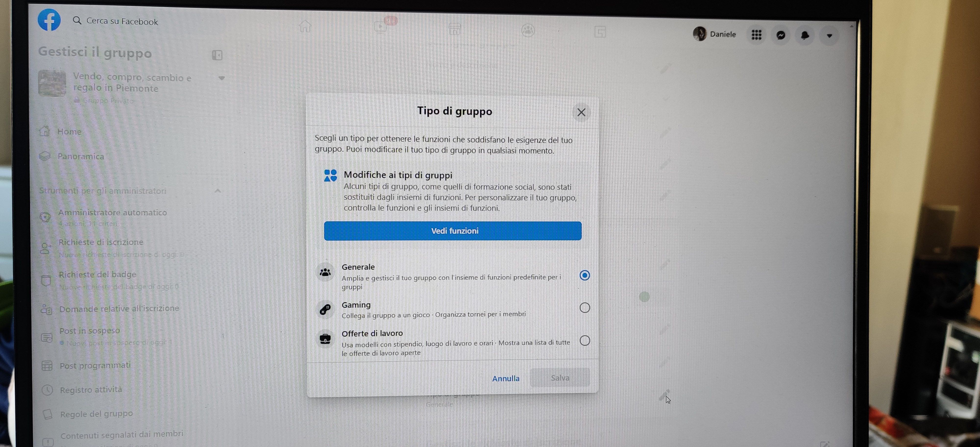Click the group cover thumbnail

click(x=52, y=83)
